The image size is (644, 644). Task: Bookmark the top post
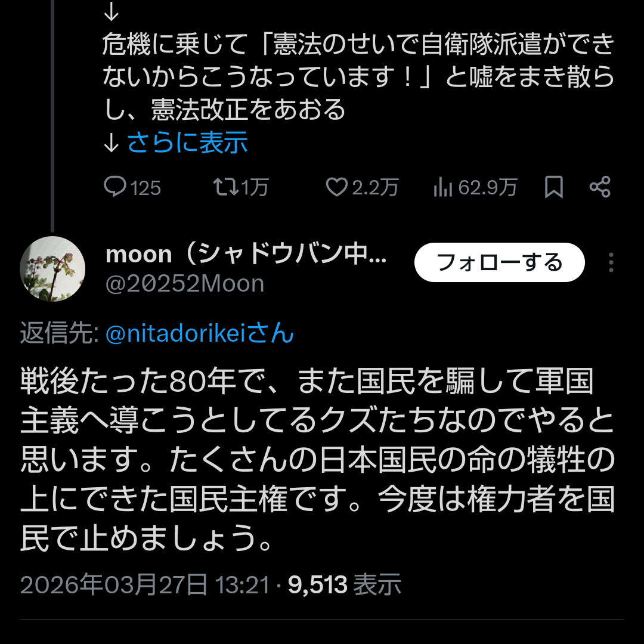(x=554, y=187)
